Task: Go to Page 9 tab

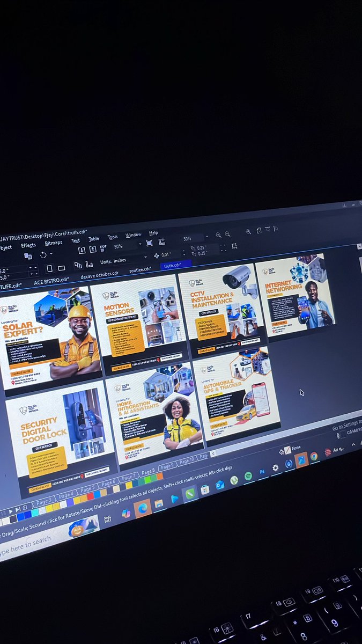Action: pyautogui.click(x=167, y=466)
